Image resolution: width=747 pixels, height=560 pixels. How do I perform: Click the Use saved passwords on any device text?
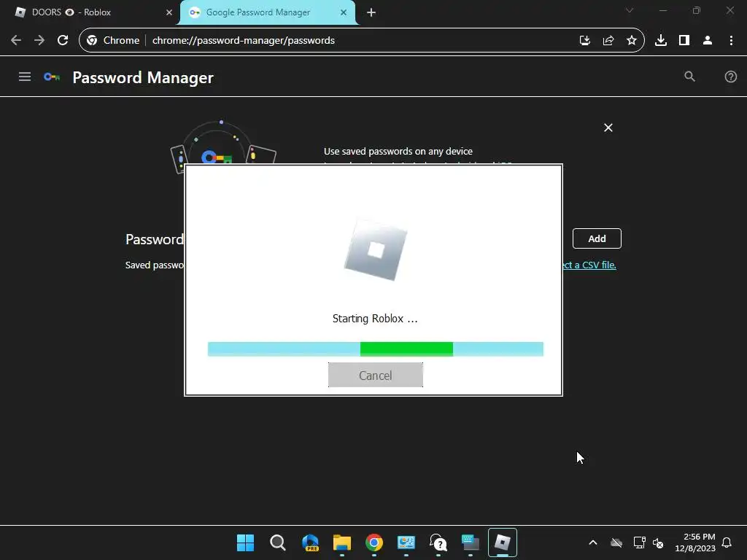coord(398,152)
